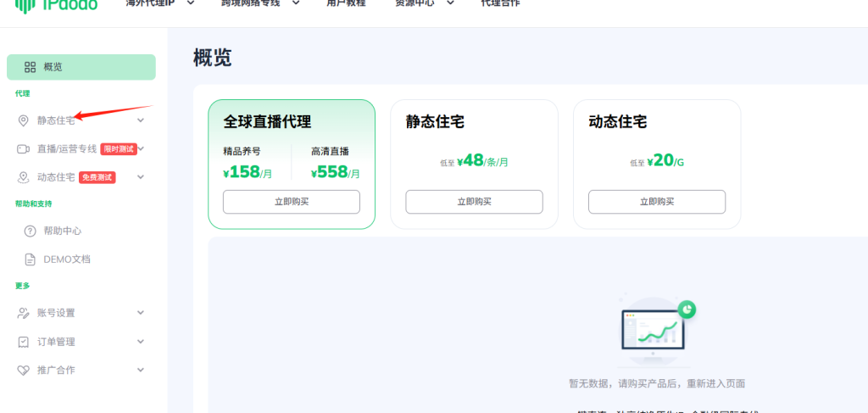The width and height of the screenshot is (868, 413).
Task: Click the 静态住宅 card heading
Action: coord(435,122)
